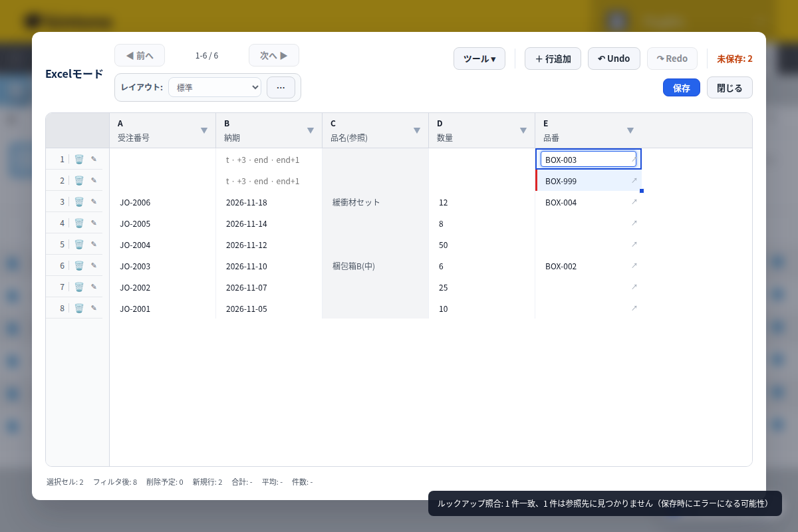Click the BOX-003 edit field
798x532 pixels.
(589, 160)
